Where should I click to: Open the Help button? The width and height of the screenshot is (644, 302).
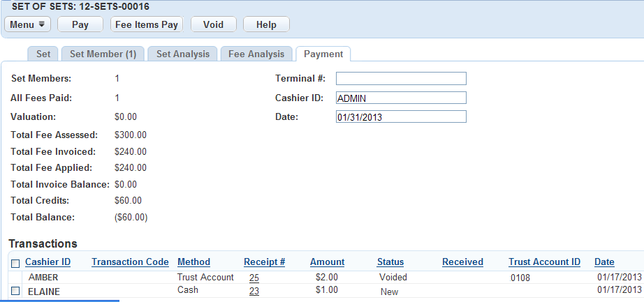point(266,24)
